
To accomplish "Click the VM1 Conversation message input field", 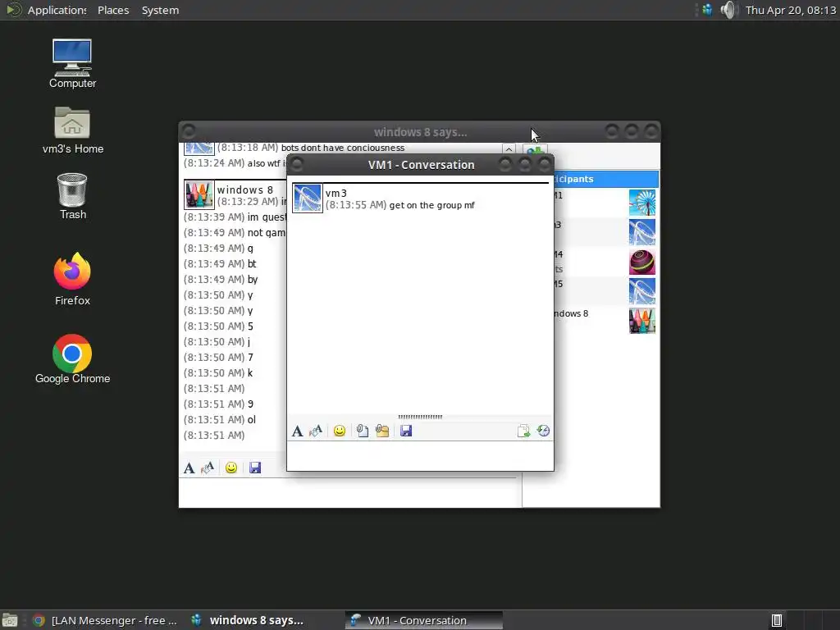I will pos(420,456).
